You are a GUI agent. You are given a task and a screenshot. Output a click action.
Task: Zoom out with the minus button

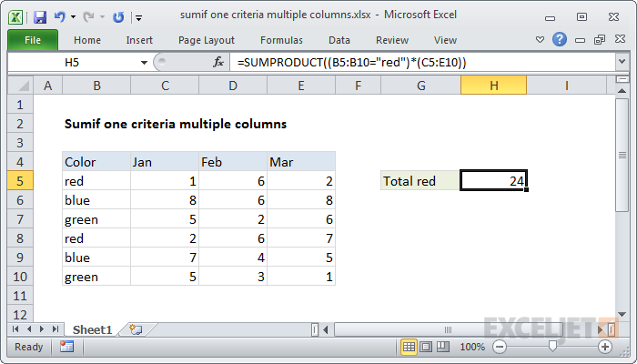point(500,347)
